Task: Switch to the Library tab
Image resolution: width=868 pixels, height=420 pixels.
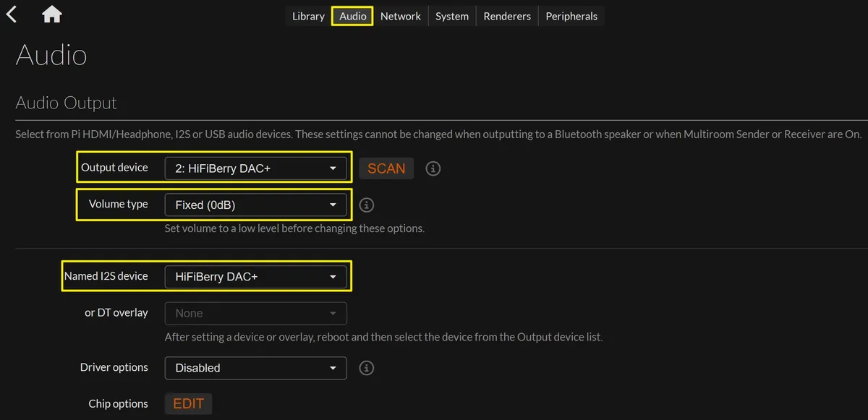Action: (x=308, y=16)
